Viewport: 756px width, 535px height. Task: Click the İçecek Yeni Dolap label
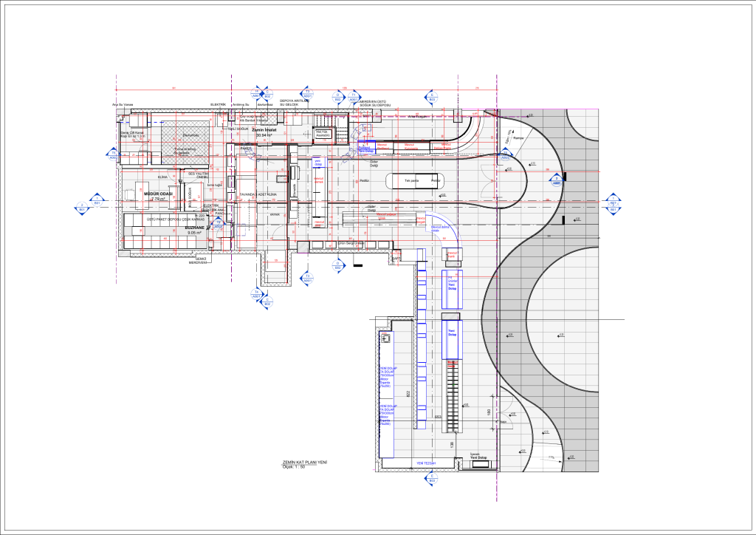(x=478, y=456)
